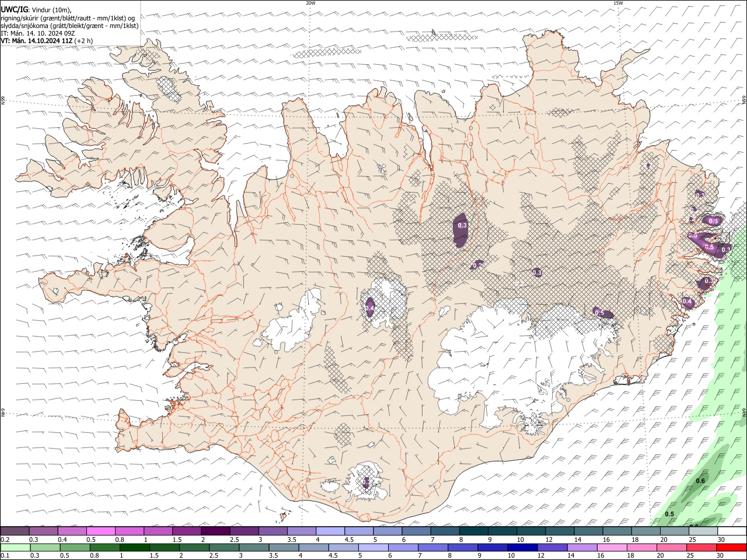Pick the bottom-row violet swatch between 12 and 14

pos(553,548)
